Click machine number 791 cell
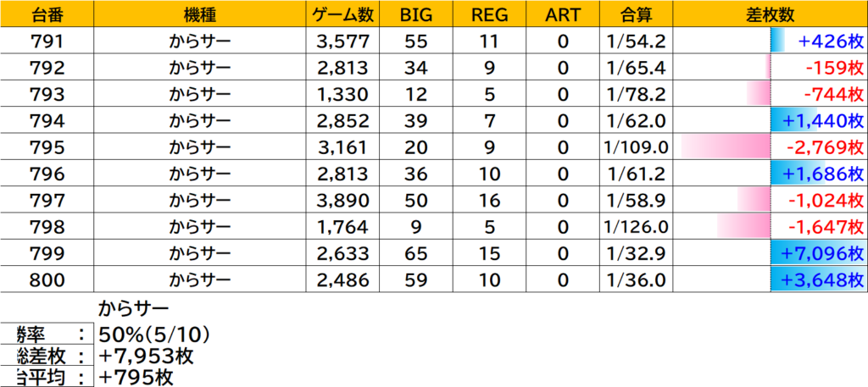 coord(46,40)
